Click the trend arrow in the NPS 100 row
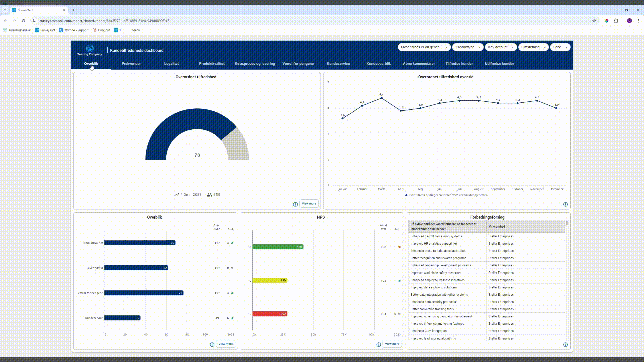This screenshot has width=644, height=362. pyautogui.click(x=399, y=247)
